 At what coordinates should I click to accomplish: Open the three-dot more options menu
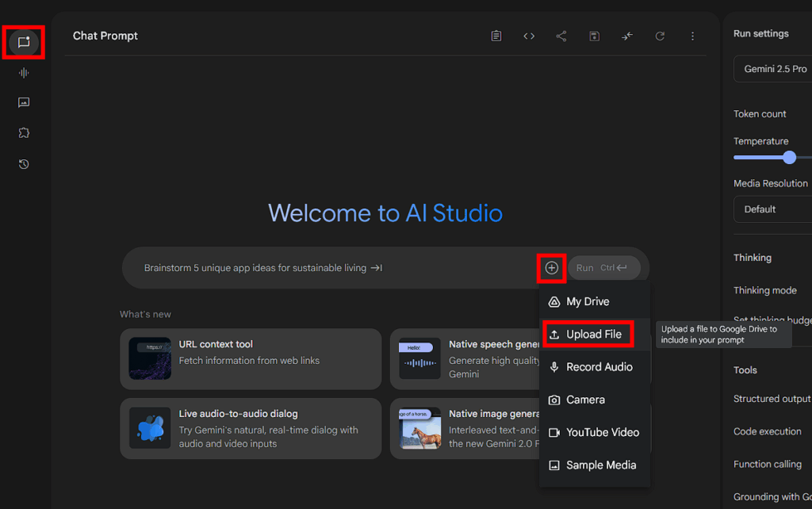coord(692,36)
